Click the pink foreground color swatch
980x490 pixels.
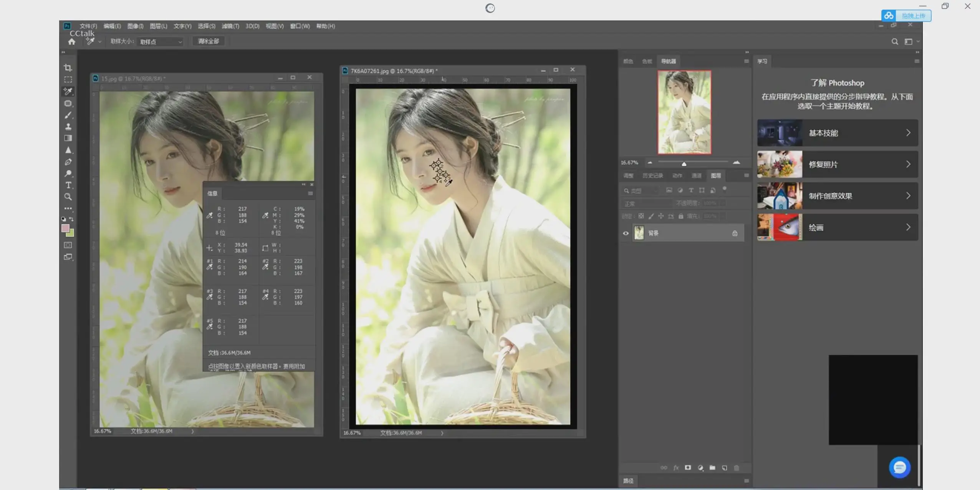[65, 228]
